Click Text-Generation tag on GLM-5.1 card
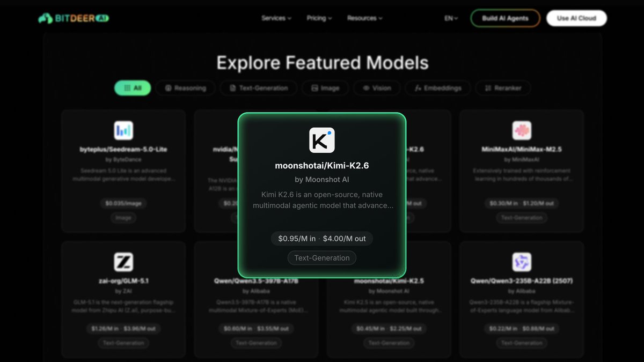The width and height of the screenshot is (644, 362). click(x=123, y=343)
